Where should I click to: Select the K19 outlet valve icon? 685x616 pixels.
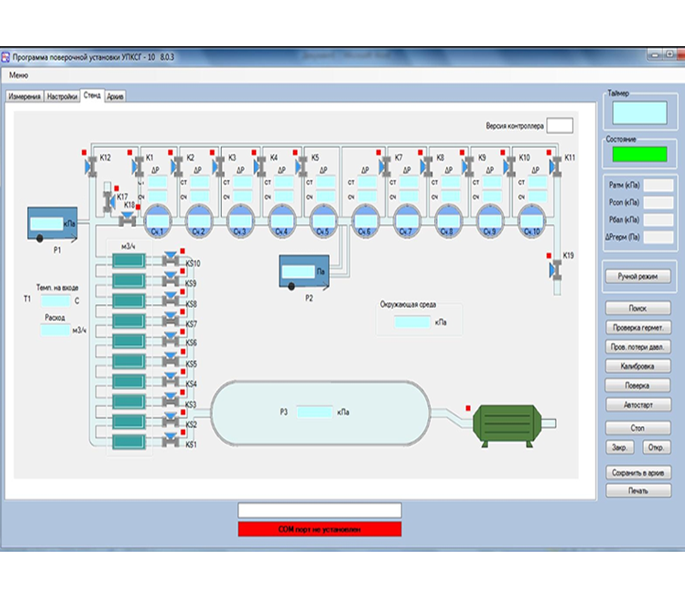click(556, 269)
